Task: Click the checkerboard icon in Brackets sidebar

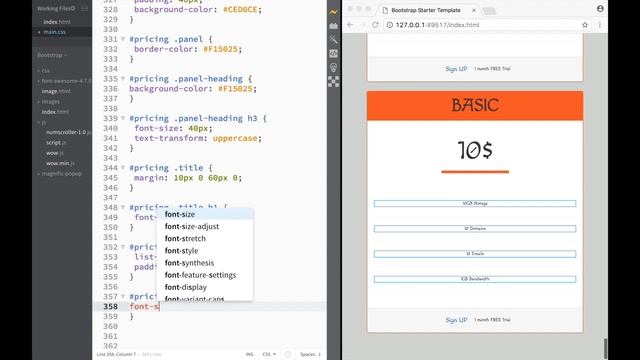Action: click(333, 82)
